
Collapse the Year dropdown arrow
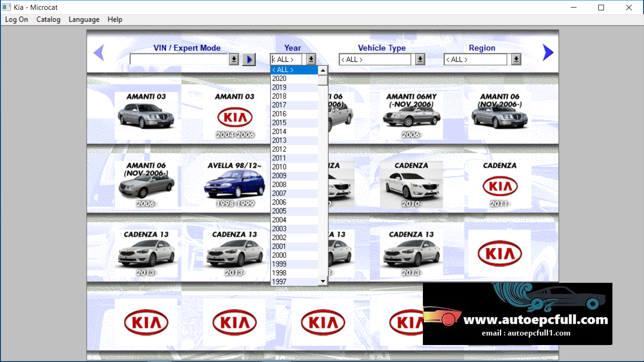(311, 59)
